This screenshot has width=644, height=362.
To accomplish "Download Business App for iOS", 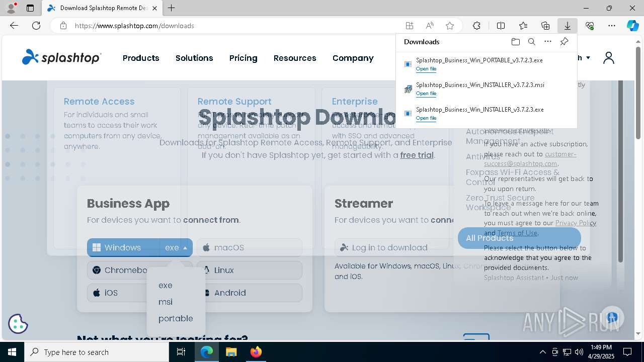I will (x=117, y=293).
